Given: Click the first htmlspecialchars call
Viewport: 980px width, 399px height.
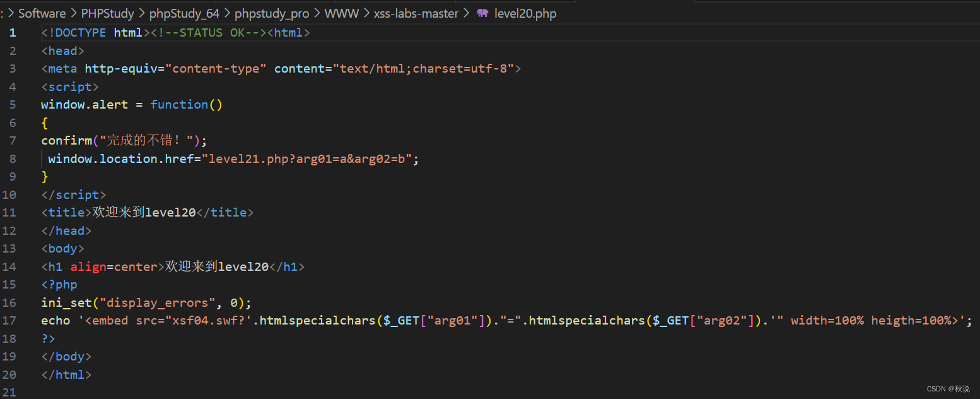Looking at the screenshot, I should (317, 321).
